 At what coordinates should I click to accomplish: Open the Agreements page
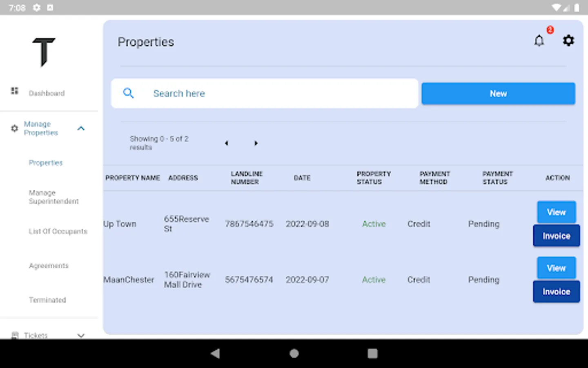tap(49, 265)
